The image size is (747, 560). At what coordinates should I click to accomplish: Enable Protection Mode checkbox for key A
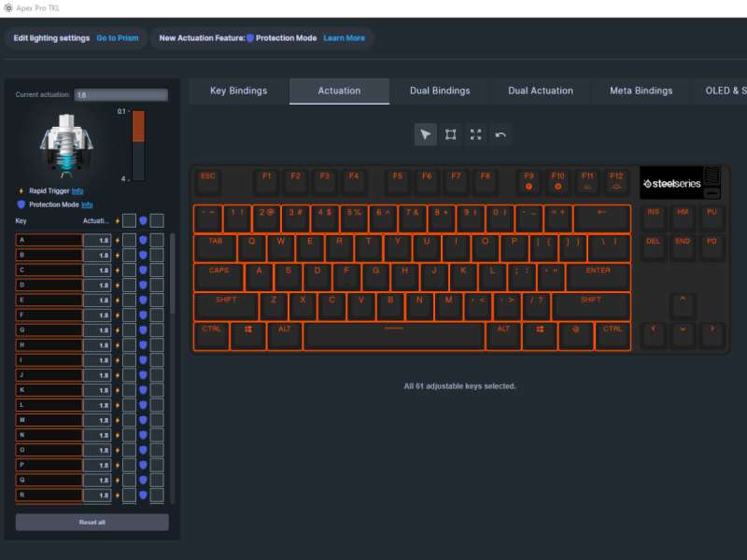(157, 240)
